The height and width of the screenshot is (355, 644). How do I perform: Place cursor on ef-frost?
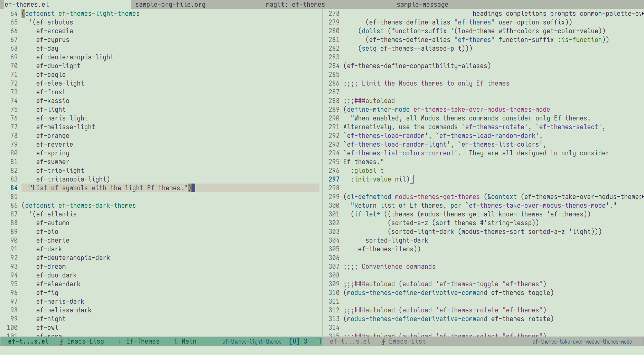pyautogui.click(x=51, y=92)
